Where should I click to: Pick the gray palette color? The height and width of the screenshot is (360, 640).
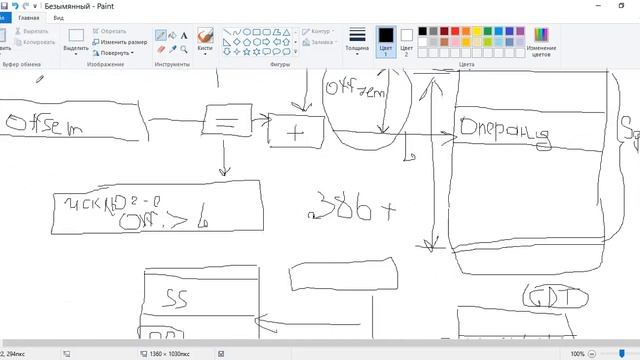coord(433,31)
